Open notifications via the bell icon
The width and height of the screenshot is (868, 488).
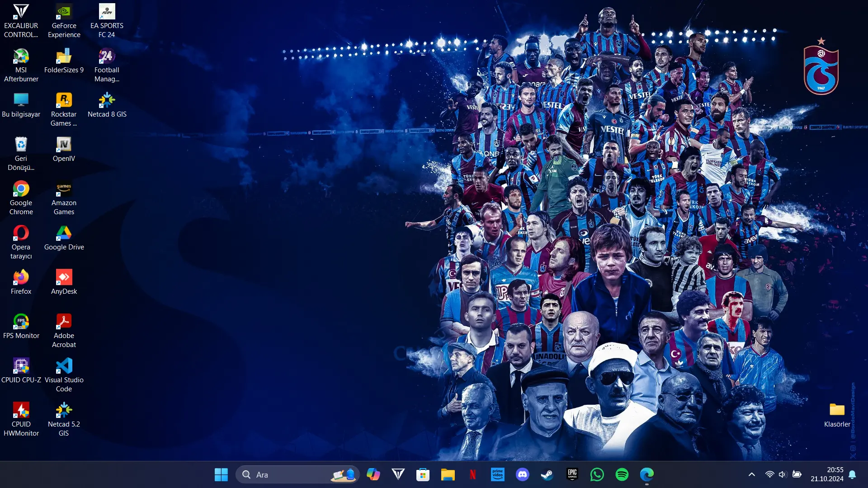[852, 474]
